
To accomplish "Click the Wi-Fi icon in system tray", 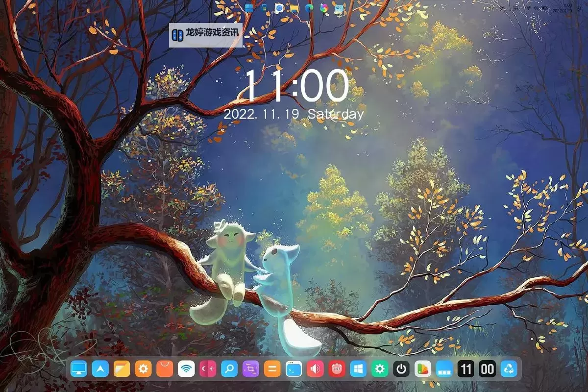I will tap(529, 8).
